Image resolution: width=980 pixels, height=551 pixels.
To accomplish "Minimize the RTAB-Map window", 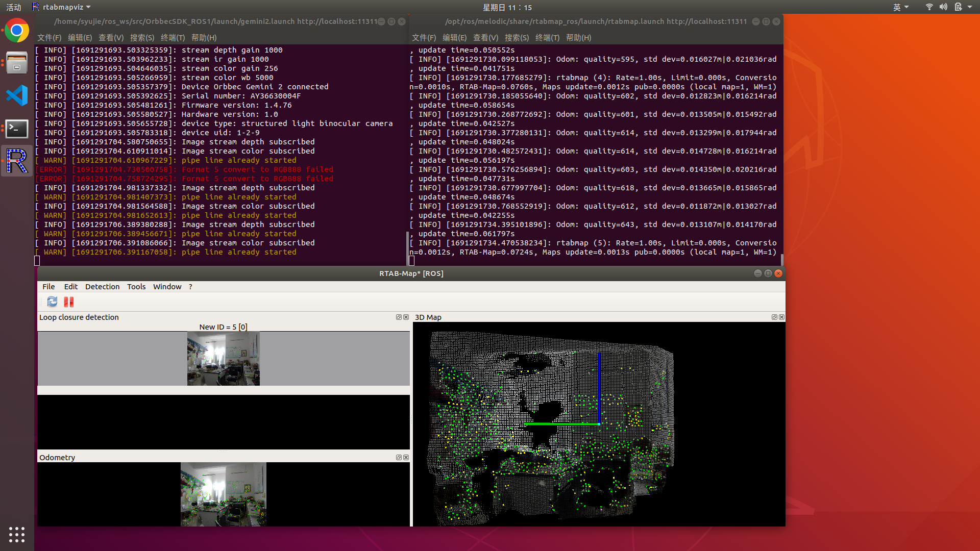I will pos(758,273).
